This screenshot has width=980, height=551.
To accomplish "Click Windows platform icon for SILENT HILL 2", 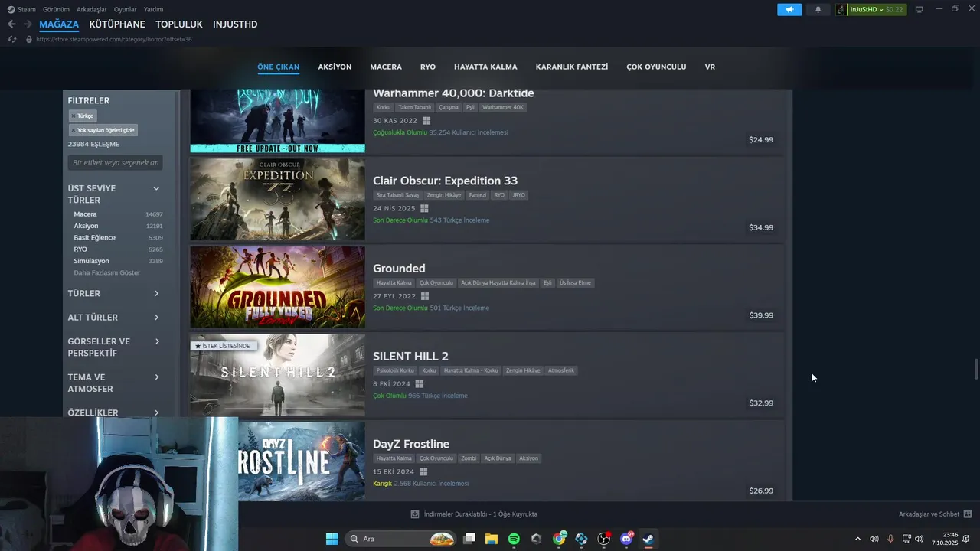I will (x=419, y=384).
